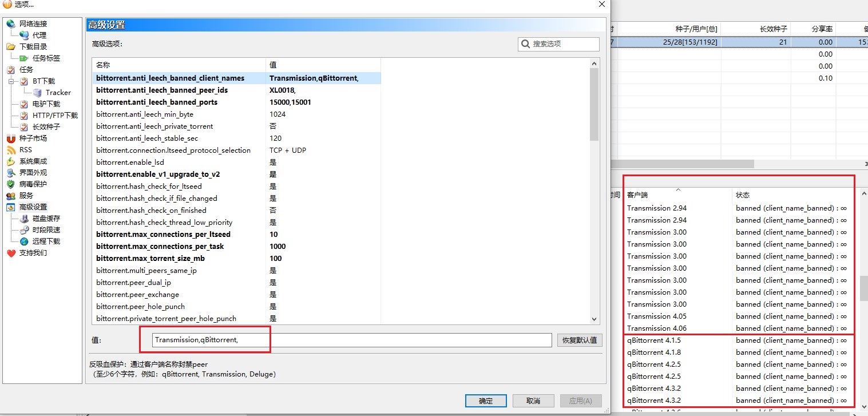Select bittorrent.enable_lsd row
Viewport: 868px width, 416px height.
click(x=236, y=162)
